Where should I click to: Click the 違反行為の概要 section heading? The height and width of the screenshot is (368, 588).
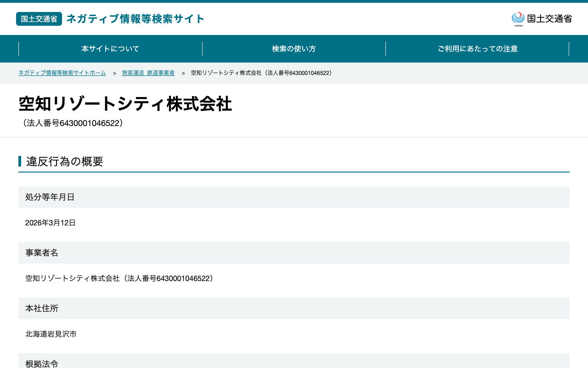pos(65,161)
